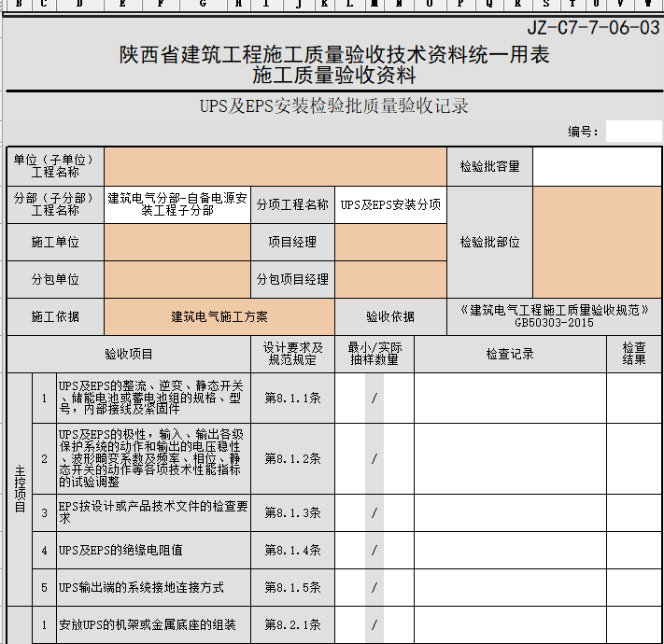The height and width of the screenshot is (644, 664).
Task: Select the 第8.1.5条 cell
Action: [x=292, y=587]
